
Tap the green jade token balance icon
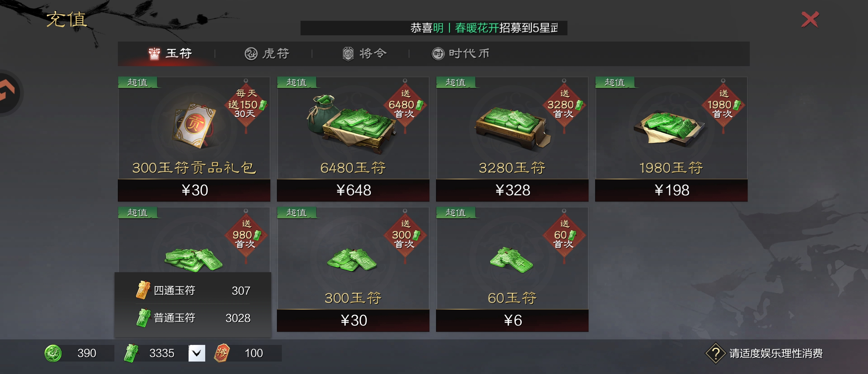click(131, 353)
